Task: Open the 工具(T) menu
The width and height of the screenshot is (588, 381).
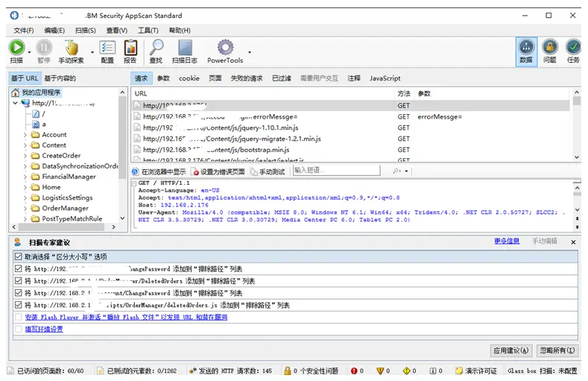Action: 148,31
